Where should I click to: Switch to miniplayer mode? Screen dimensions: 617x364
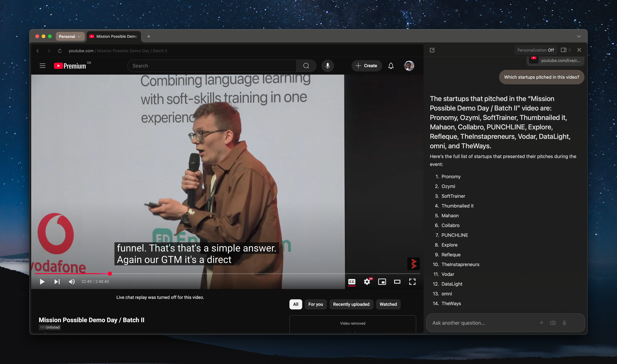coord(382,282)
